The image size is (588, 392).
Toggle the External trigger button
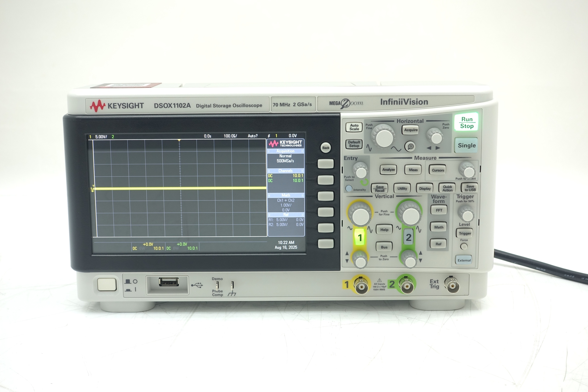tap(464, 260)
